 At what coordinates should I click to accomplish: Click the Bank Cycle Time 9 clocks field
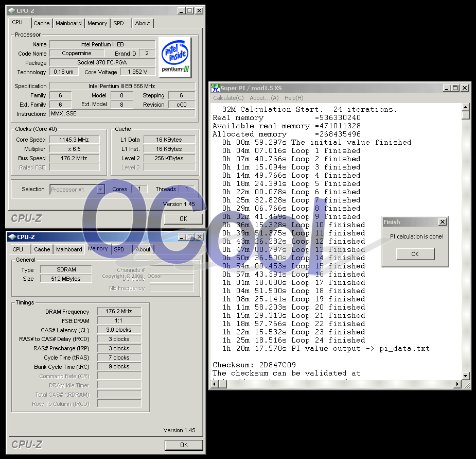click(x=119, y=367)
